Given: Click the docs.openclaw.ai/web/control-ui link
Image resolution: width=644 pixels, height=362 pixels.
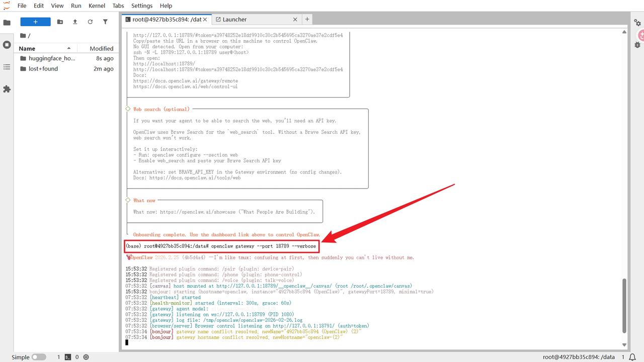Looking at the screenshot, I should pyautogui.click(x=186, y=86).
